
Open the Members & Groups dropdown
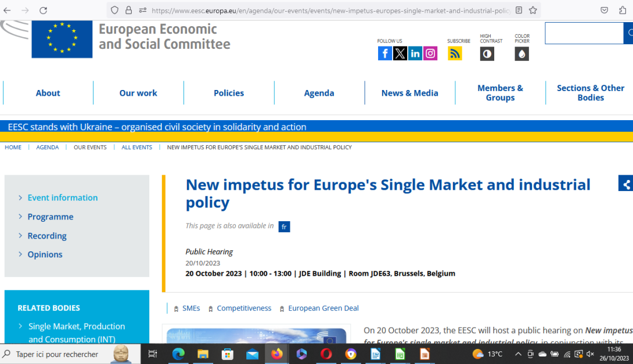click(500, 93)
